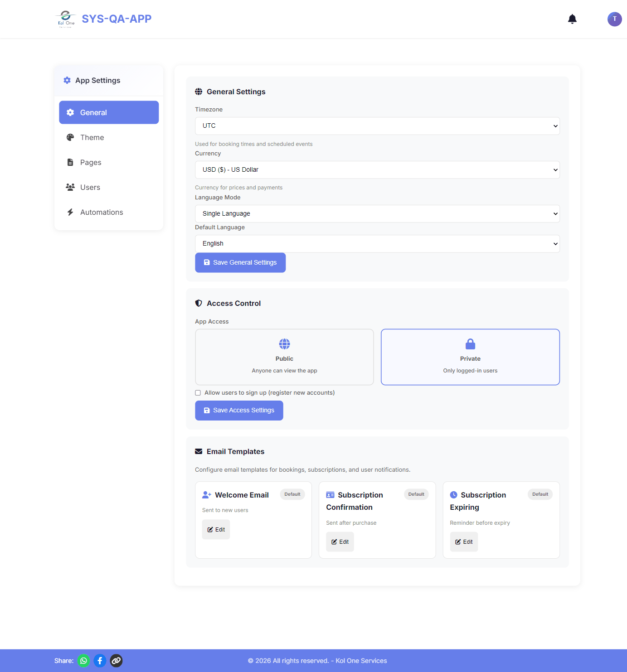Open the Timezone dropdown
The height and width of the screenshot is (672, 627).
pyautogui.click(x=377, y=126)
